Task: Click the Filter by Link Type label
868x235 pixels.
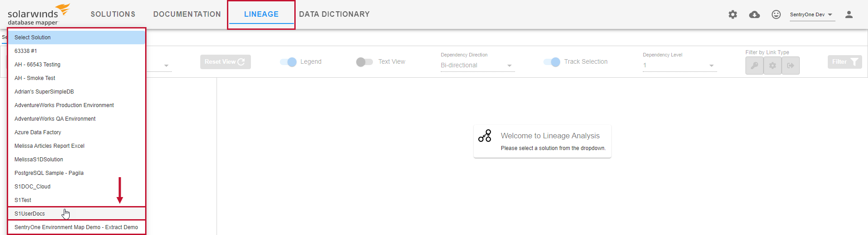Action: click(x=767, y=52)
